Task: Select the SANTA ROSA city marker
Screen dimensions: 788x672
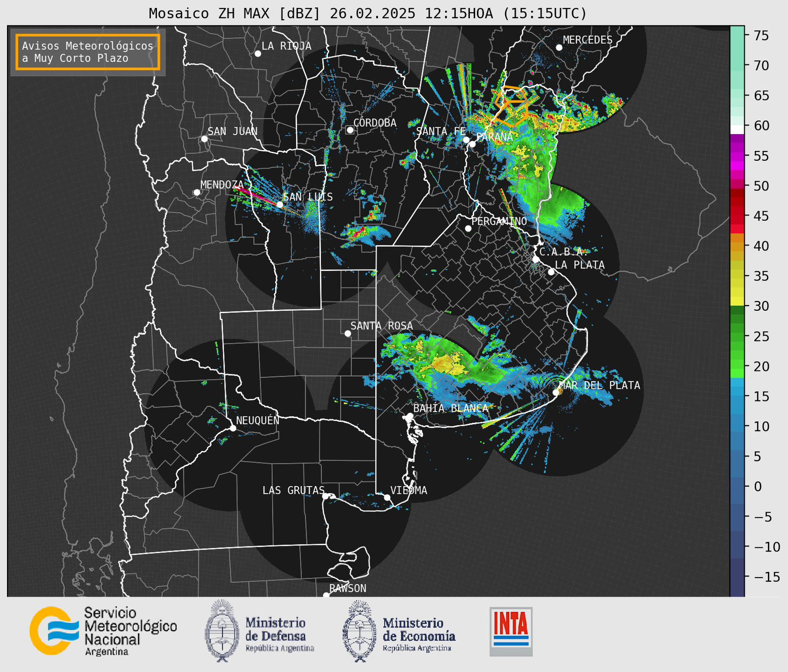Action: 348,334
